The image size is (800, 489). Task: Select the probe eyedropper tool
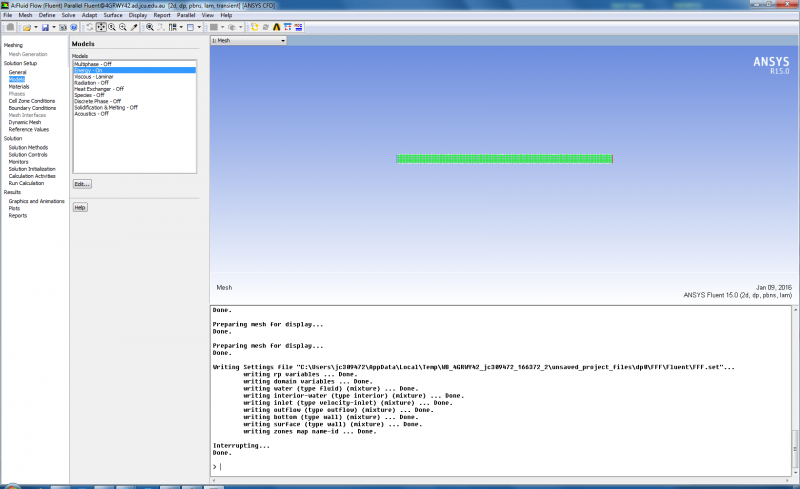(134, 27)
